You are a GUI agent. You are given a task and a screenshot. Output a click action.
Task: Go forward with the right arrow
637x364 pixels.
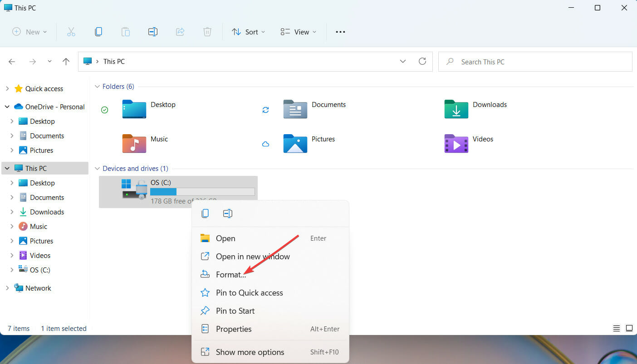pos(32,62)
